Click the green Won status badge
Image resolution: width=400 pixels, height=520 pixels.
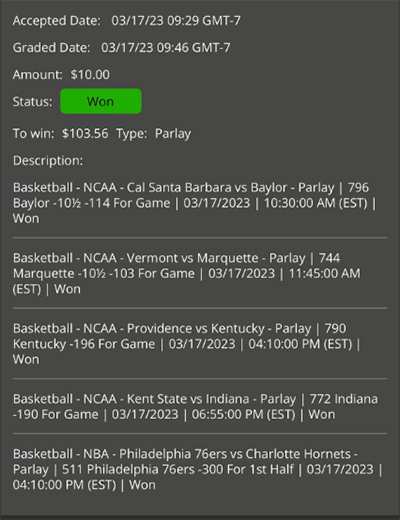101,101
